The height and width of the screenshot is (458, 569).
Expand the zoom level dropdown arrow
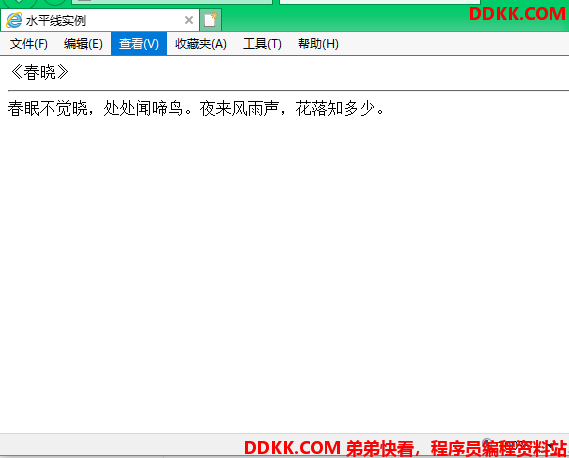click(x=551, y=445)
